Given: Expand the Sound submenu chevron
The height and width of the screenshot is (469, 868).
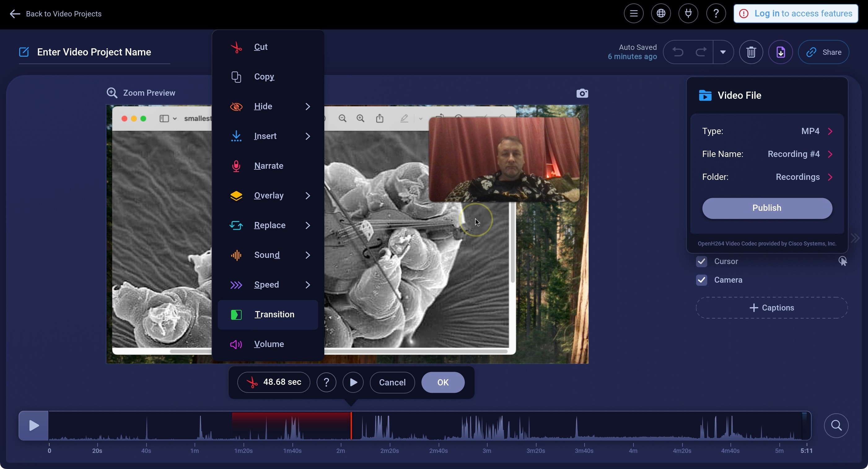Looking at the screenshot, I should [x=308, y=255].
